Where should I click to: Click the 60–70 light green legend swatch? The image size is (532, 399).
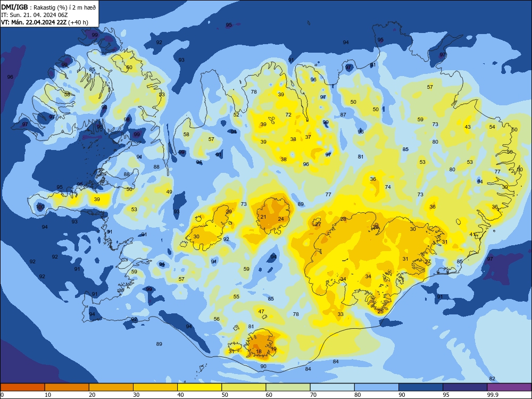(288, 387)
